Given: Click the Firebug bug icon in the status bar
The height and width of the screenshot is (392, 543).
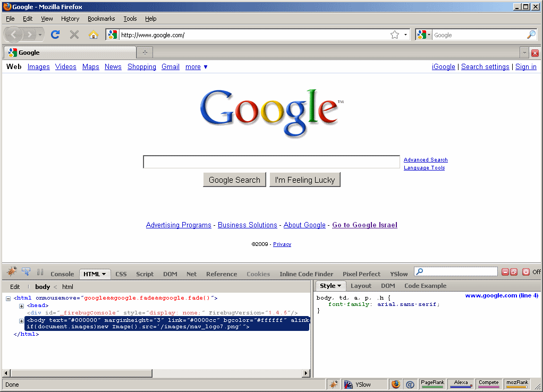Looking at the screenshot, I should 333,384.
